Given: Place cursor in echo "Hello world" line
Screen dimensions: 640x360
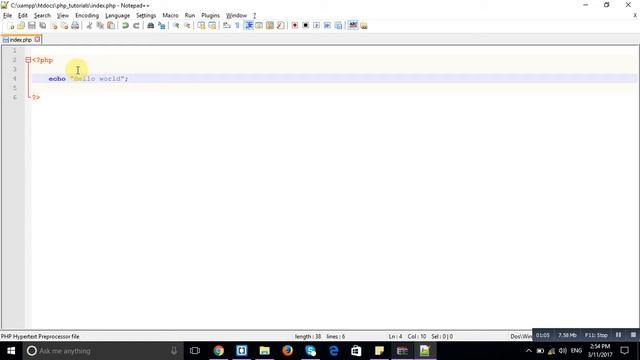Looking at the screenshot, I should [334, 78].
